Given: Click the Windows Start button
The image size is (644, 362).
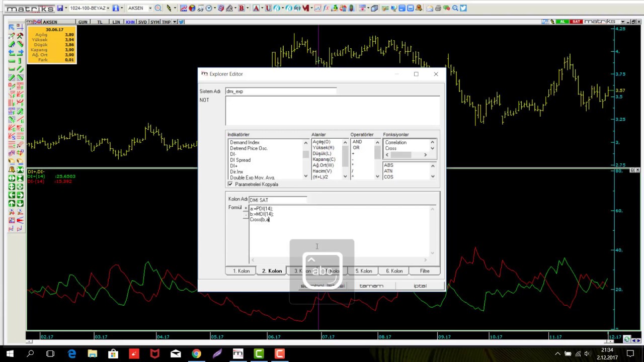Looking at the screenshot, I should (x=10, y=354).
